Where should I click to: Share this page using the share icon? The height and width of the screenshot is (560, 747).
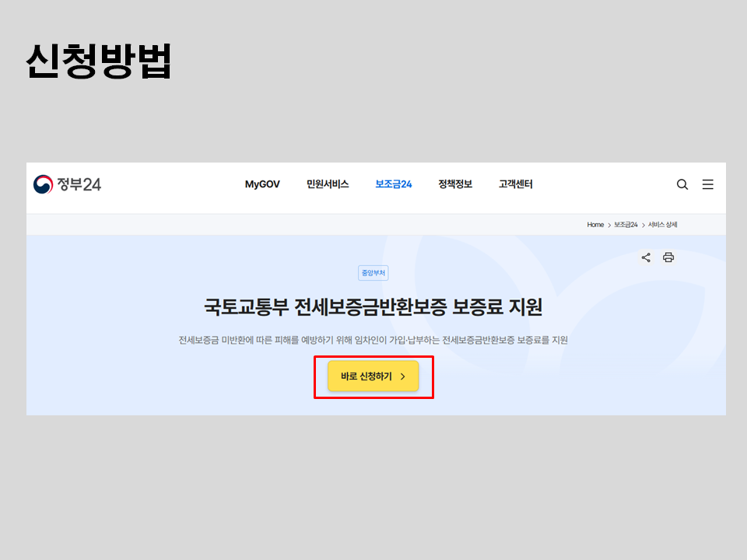pos(646,257)
